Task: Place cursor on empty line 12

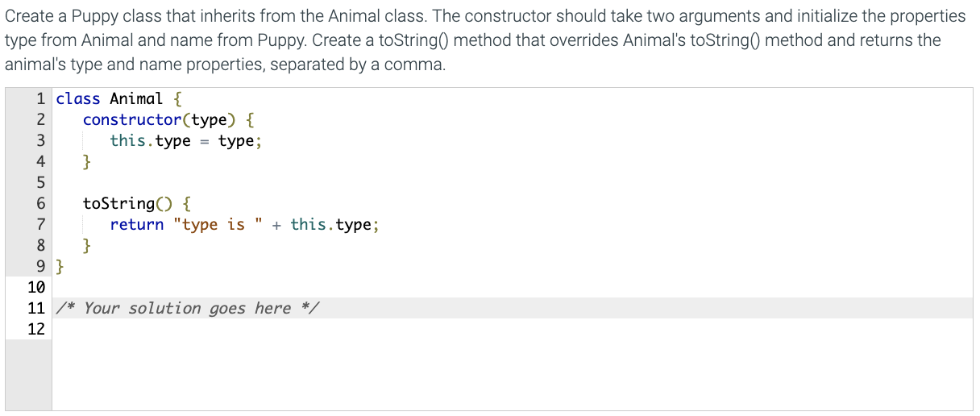Action: coord(513,329)
